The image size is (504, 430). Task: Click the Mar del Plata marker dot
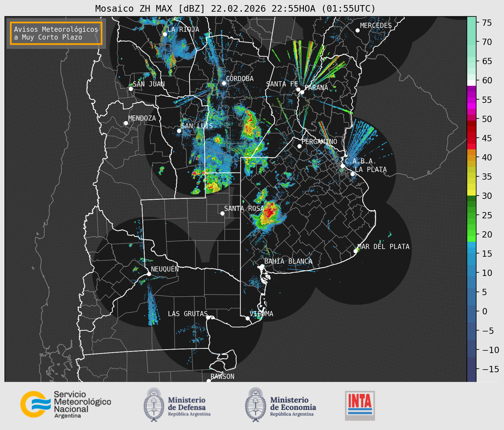[356, 251]
